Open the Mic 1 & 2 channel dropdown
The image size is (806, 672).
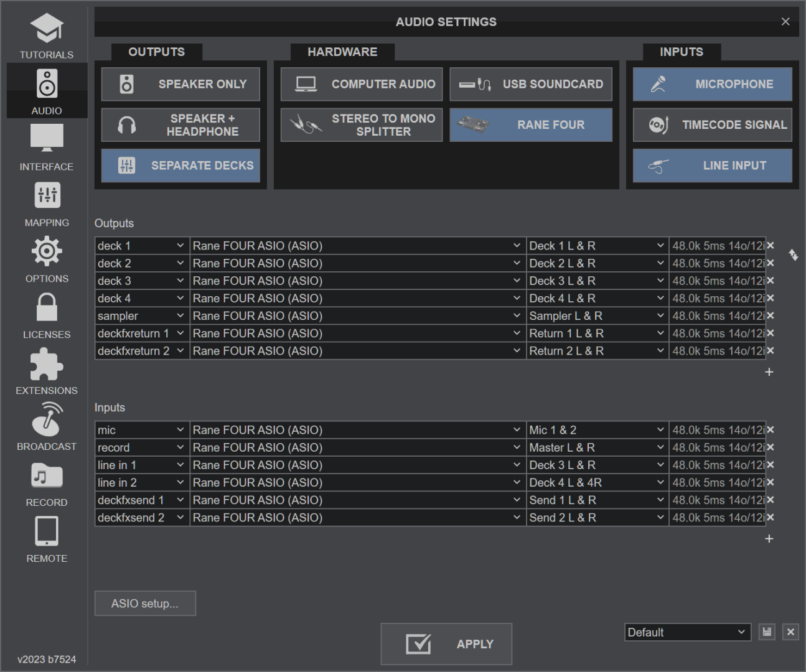pos(597,430)
